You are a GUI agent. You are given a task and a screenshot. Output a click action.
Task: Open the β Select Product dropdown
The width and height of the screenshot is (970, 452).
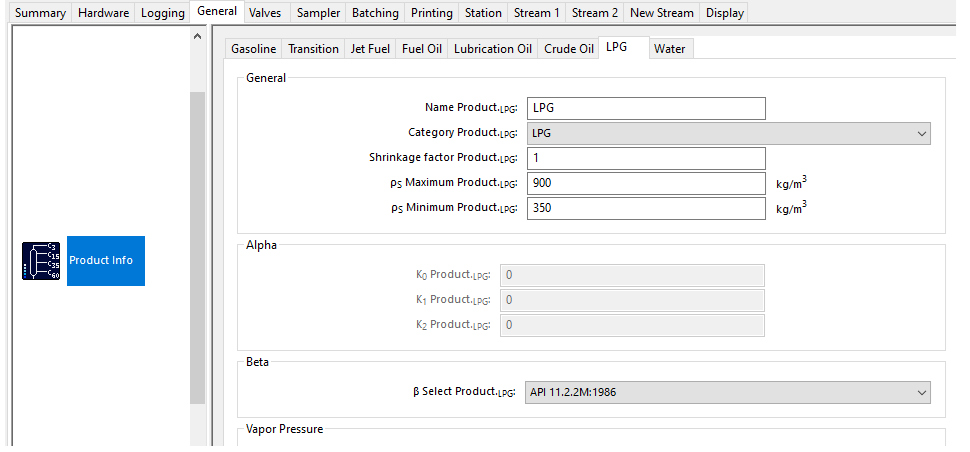728,393
